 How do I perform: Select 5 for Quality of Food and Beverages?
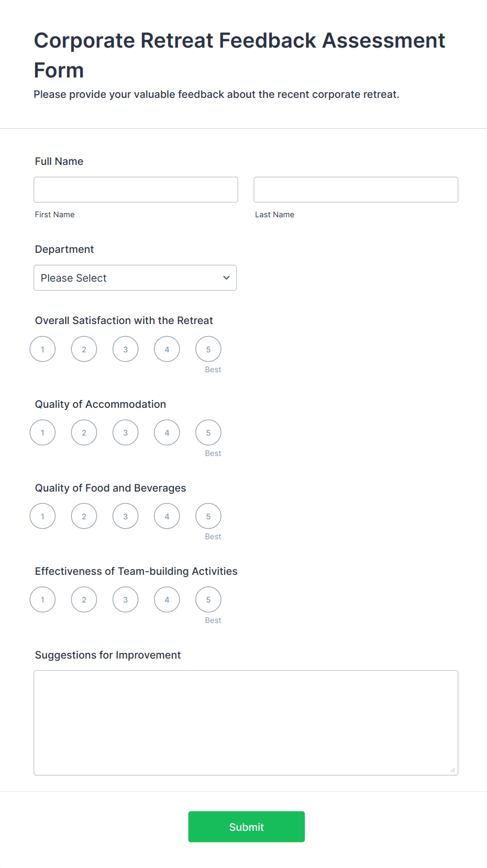coord(208,516)
